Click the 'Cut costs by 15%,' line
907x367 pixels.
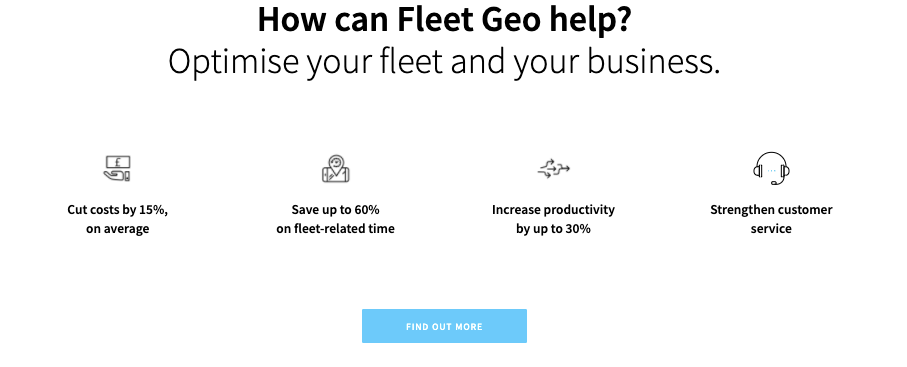(x=118, y=210)
